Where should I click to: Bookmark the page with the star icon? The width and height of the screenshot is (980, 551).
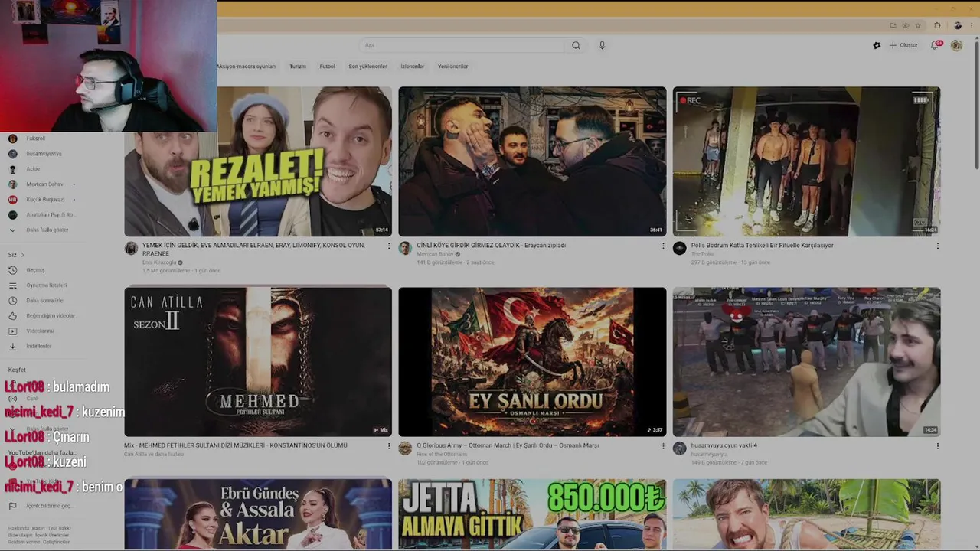pos(918,25)
